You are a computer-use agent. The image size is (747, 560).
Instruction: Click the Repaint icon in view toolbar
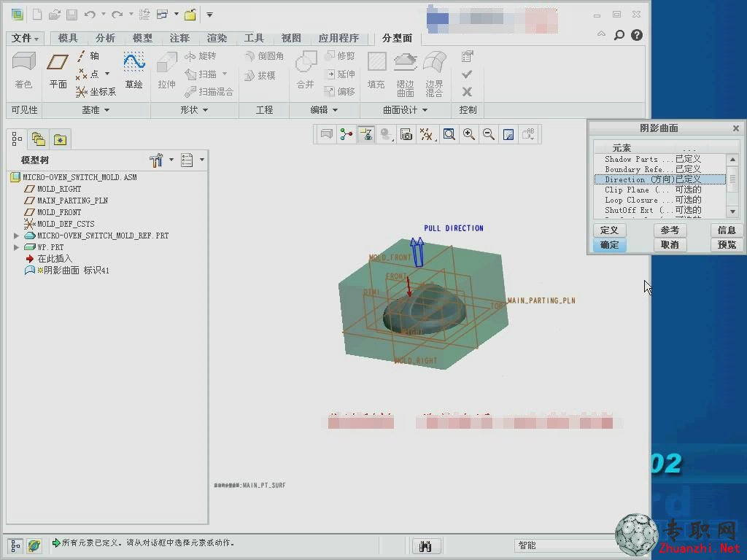pos(508,134)
